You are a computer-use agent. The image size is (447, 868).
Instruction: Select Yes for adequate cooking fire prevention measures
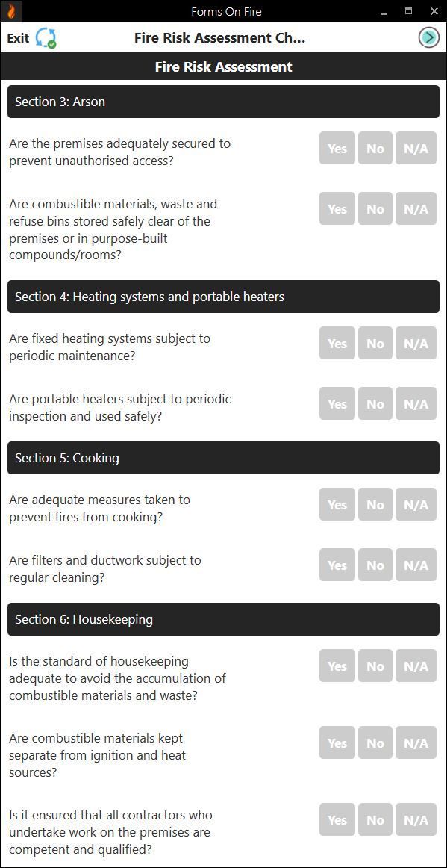tap(337, 504)
